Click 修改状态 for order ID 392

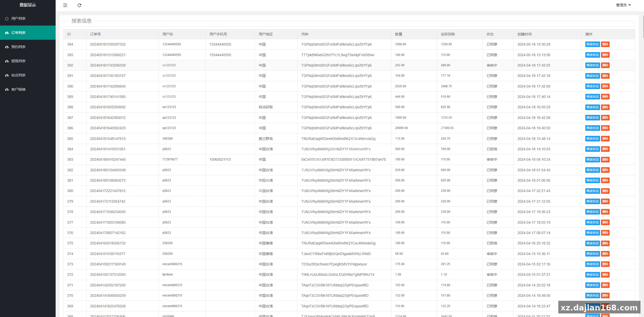(x=592, y=65)
